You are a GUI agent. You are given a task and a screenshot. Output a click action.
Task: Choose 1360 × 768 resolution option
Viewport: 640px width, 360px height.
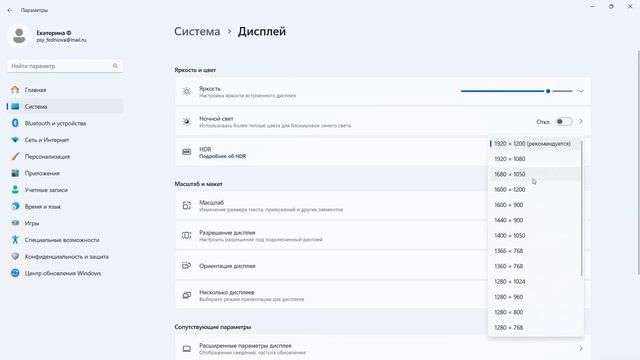[x=534, y=266]
